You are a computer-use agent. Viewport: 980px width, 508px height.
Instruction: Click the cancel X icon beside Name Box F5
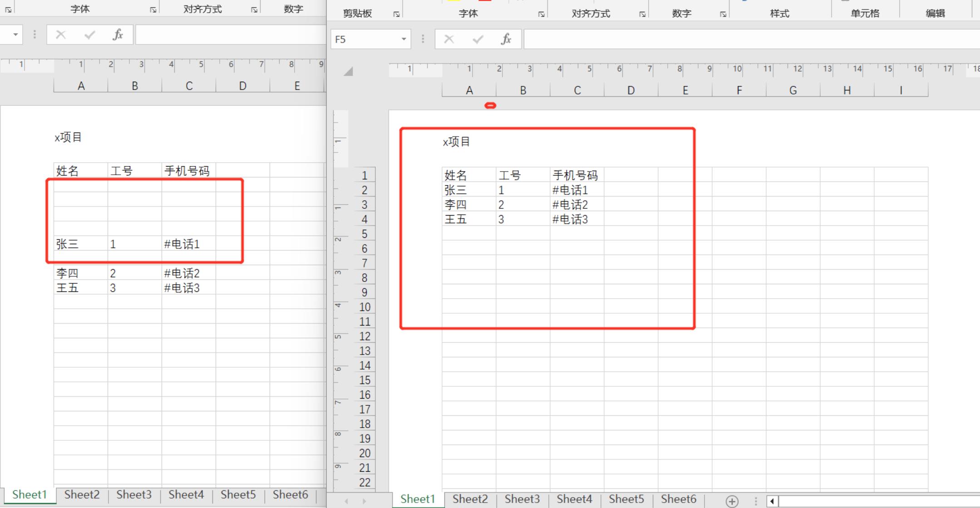tap(449, 39)
